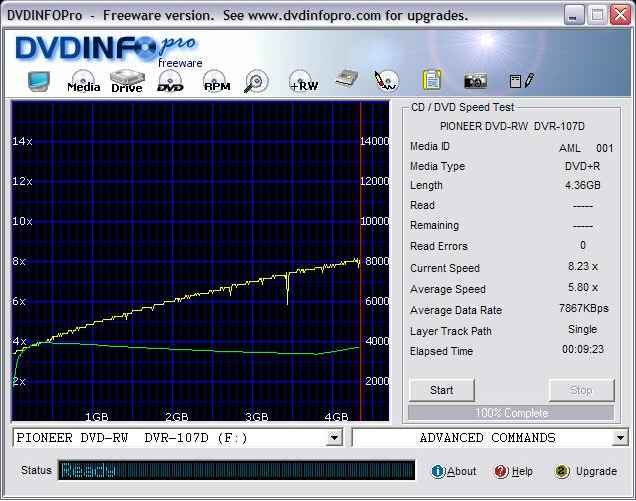Viewport: 636px width, 501px height.
Task: Click the speed test graph area
Action: coord(200,261)
